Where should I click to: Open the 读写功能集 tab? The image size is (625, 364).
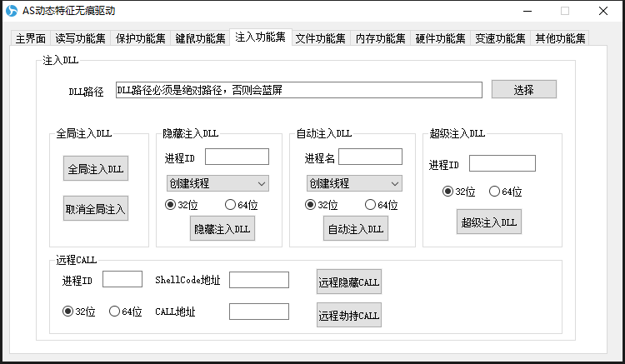pyautogui.click(x=81, y=38)
